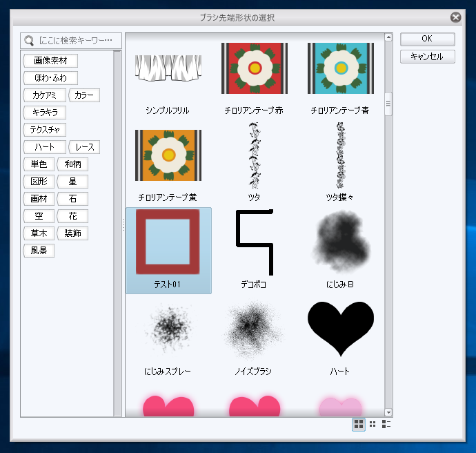Confirm selection with OK button

[x=428, y=39]
